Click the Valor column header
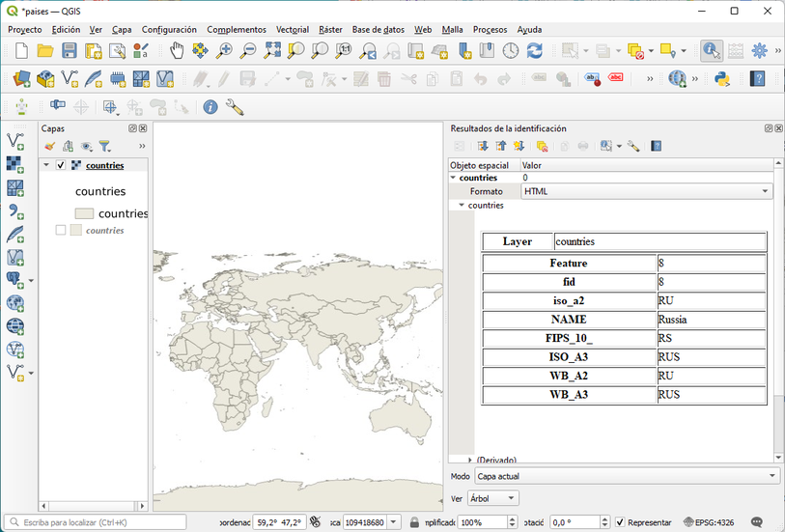785x532 pixels. click(x=646, y=165)
